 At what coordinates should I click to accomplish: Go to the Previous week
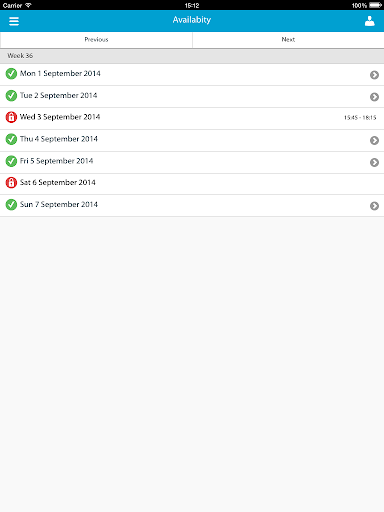[96, 40]
